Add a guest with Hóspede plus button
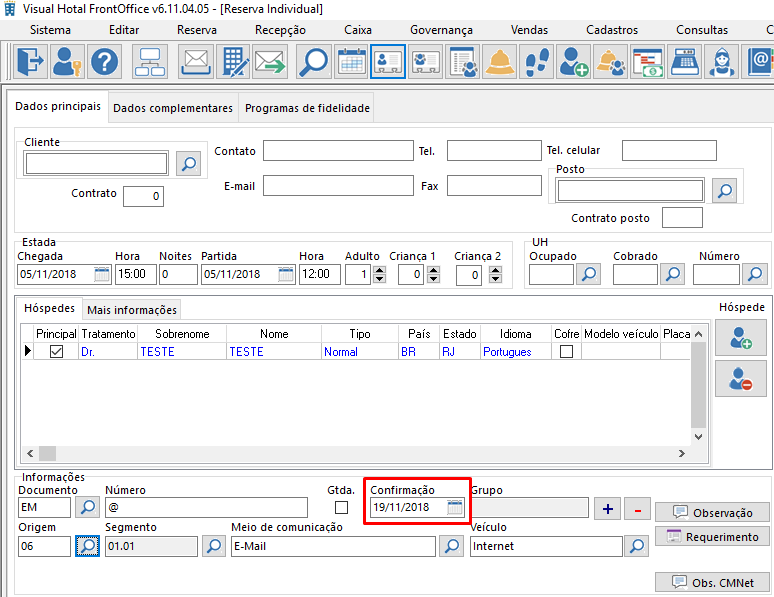Screen dimensions: 774x597 pos(741,338)
